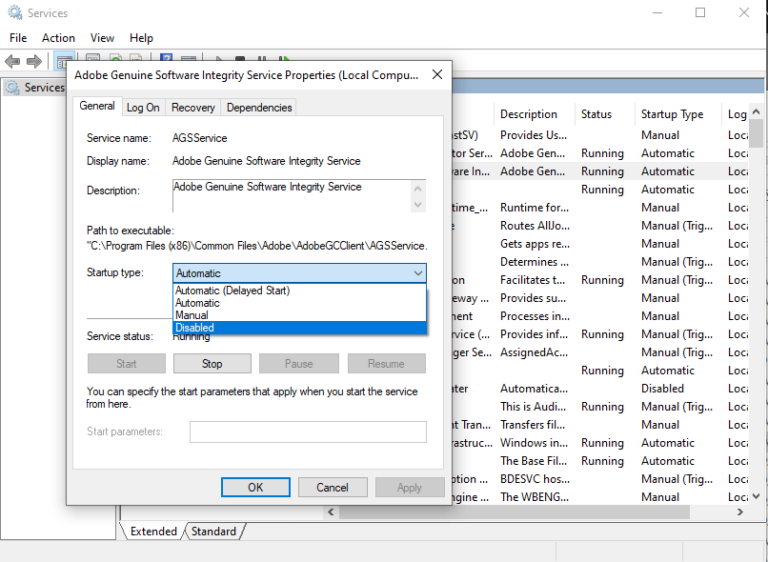Select the row described as "BDESVC hos..."

(599, 479)
